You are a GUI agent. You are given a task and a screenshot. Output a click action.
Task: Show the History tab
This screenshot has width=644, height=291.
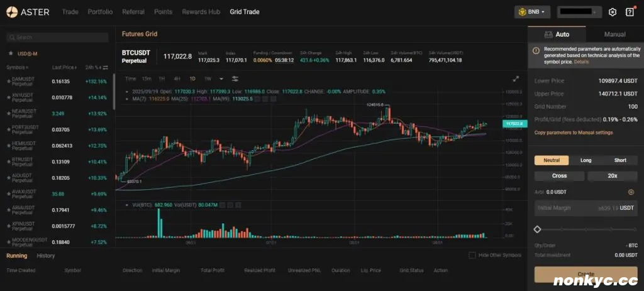coord(45,256)
